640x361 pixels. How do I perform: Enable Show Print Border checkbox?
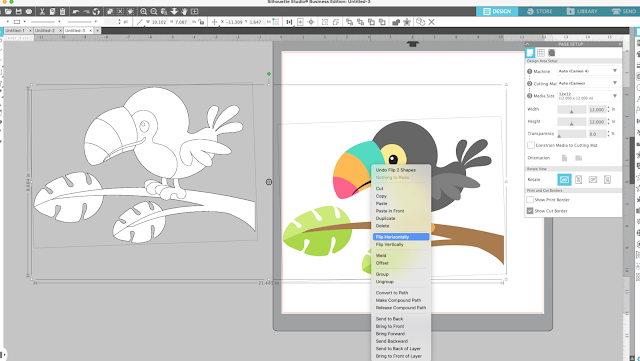pos(530,200)
